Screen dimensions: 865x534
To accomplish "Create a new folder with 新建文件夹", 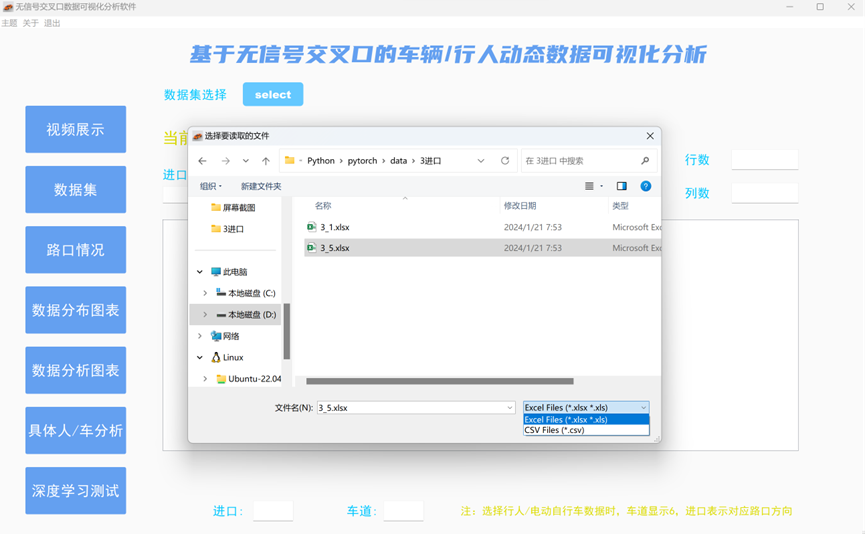I will tap(261, 186).
